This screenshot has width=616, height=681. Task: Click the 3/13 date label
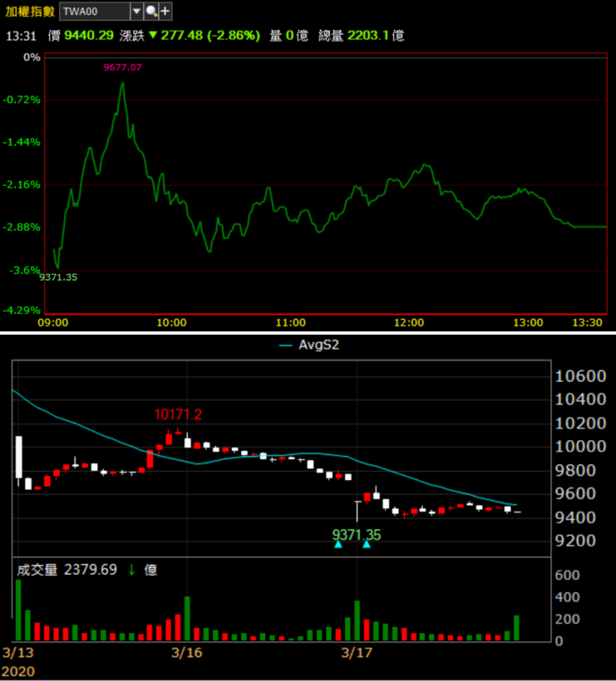[18, 652]
